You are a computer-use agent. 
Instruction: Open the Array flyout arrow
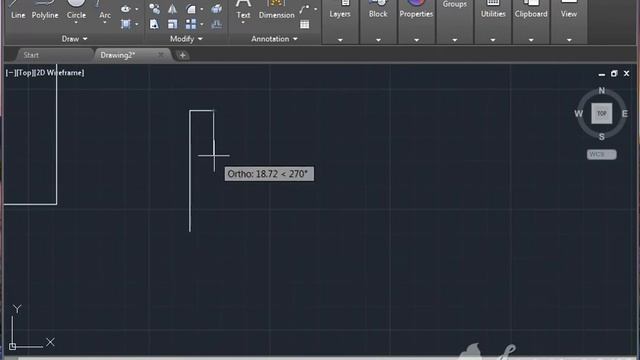202,24
